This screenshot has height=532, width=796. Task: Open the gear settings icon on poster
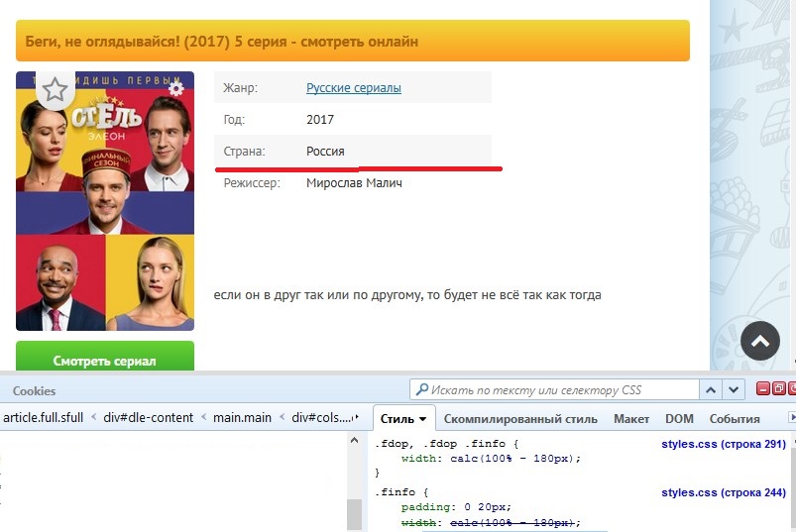(x=176, y=89)
